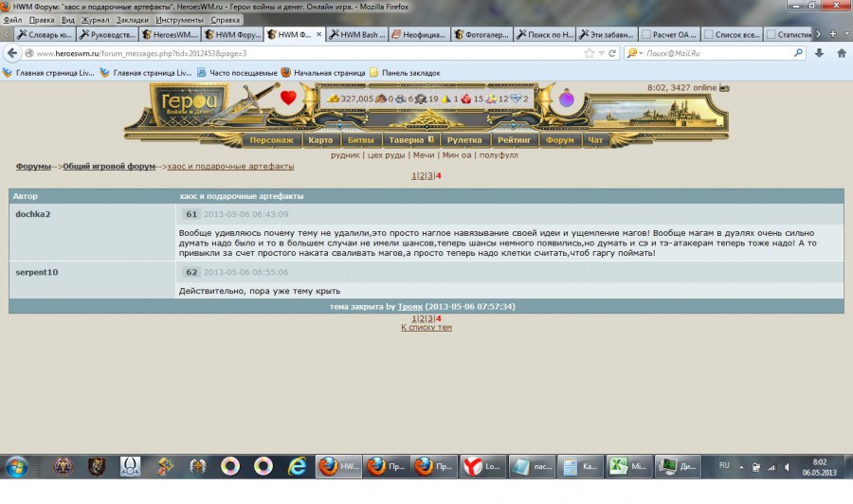Open the Таверна game menu button

[x=410, y=139]
